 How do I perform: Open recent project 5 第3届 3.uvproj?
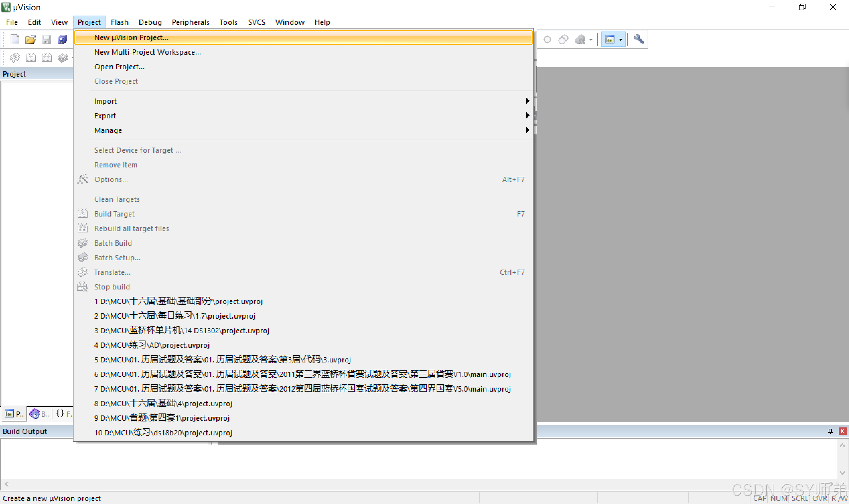(x=303, y=360)
